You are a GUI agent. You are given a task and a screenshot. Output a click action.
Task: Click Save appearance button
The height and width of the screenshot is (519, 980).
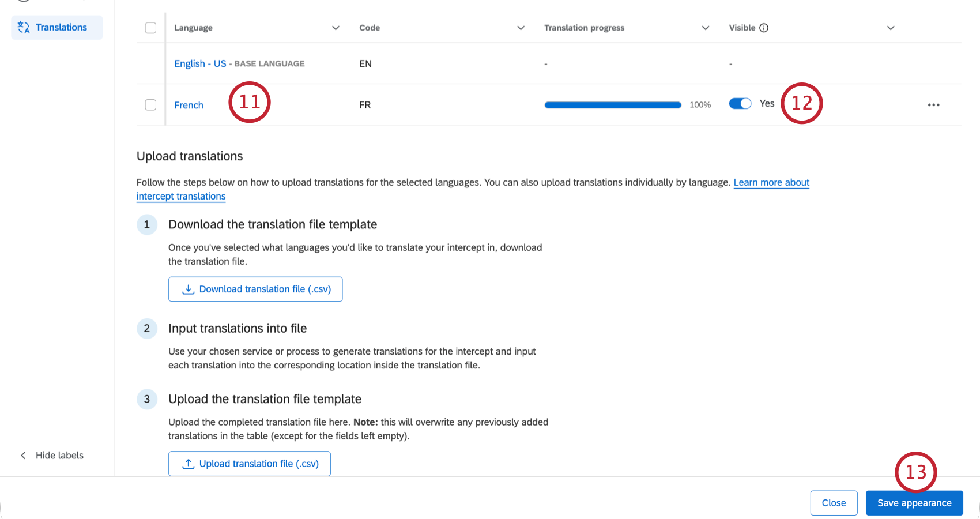pyautogui.click(x=914, y=503)
